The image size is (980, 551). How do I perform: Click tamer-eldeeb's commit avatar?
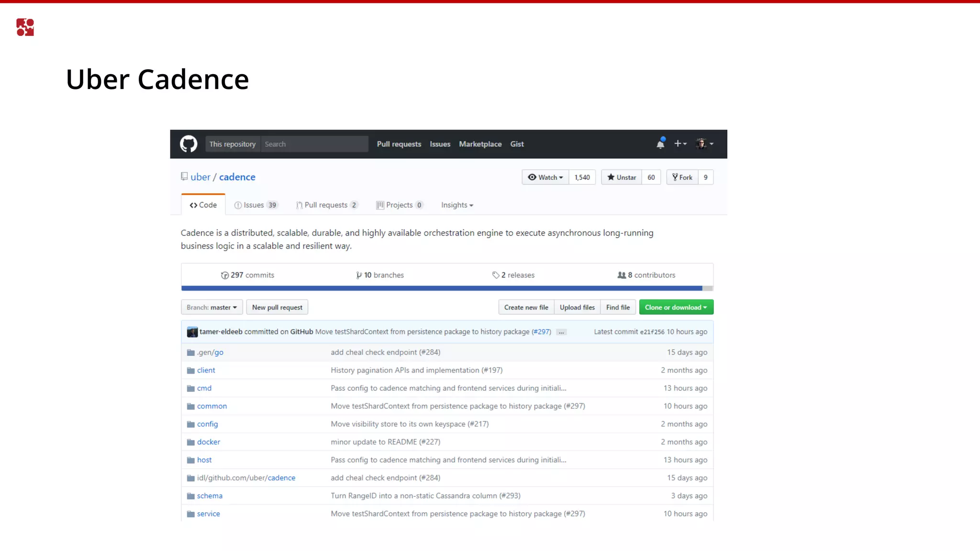click(192, 332)
